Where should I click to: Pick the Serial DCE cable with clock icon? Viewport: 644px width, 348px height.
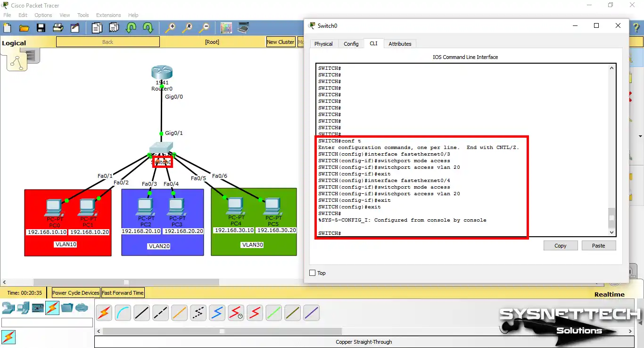(x=236, y=313)
